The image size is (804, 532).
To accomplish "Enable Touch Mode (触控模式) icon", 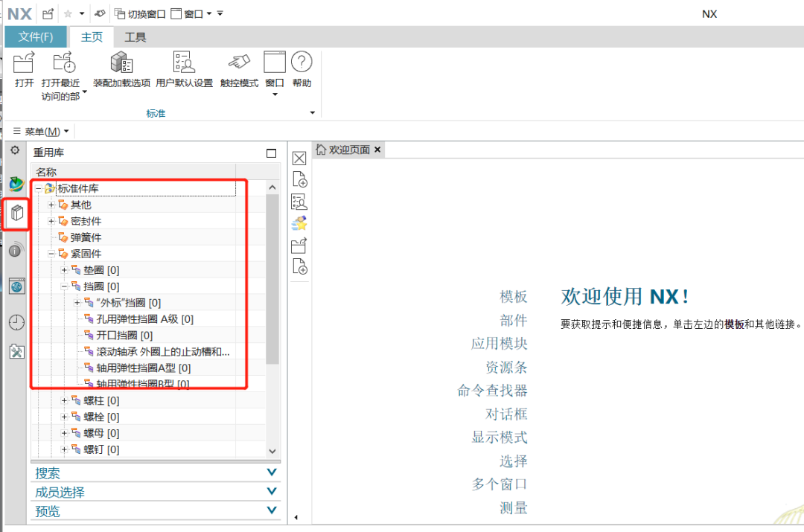I will click(x=239, y=64).
